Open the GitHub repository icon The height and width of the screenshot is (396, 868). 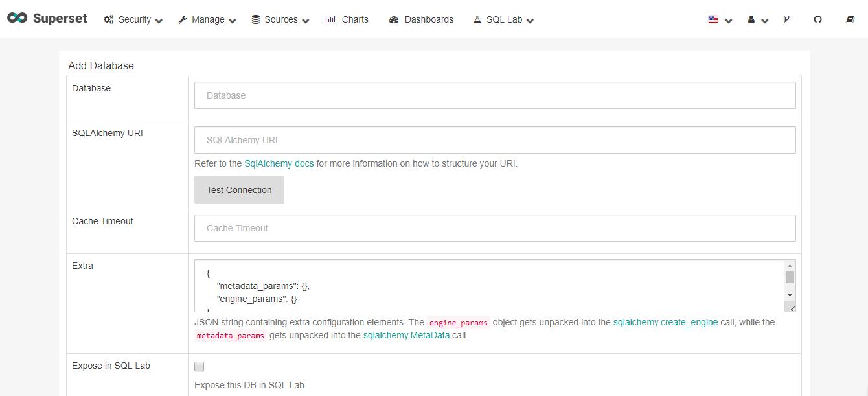coord(817,19)
